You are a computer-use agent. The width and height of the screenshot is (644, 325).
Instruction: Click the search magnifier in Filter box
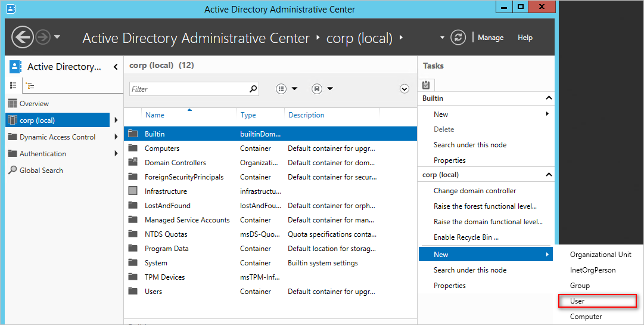253,89
